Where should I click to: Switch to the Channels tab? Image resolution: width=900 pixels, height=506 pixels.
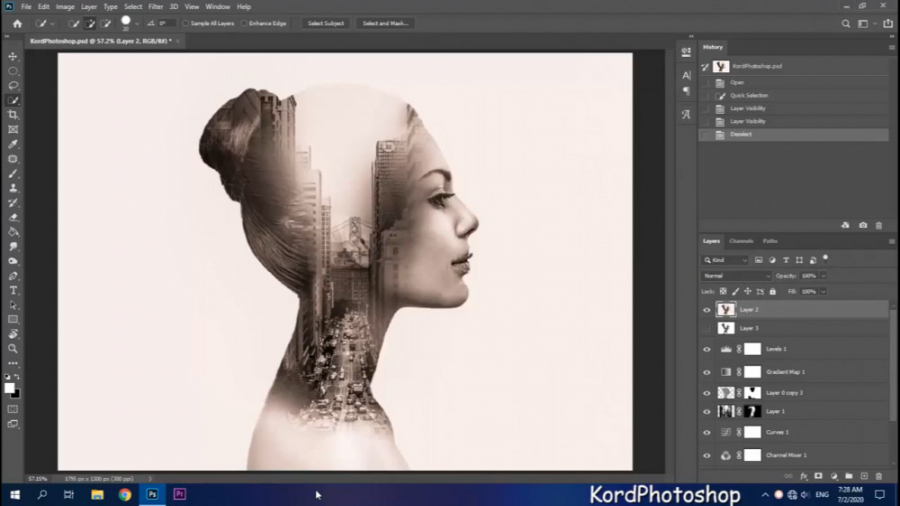pos(741,241)
